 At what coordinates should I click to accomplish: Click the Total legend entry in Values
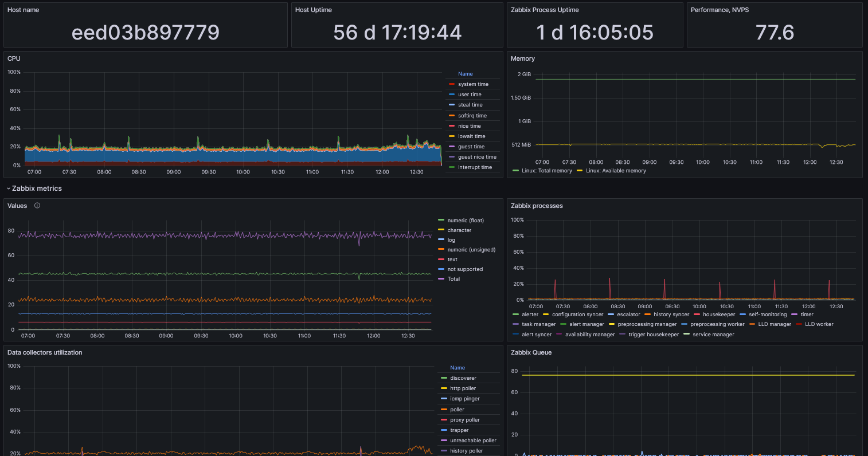pyautogui.click(x=453, y=279)
